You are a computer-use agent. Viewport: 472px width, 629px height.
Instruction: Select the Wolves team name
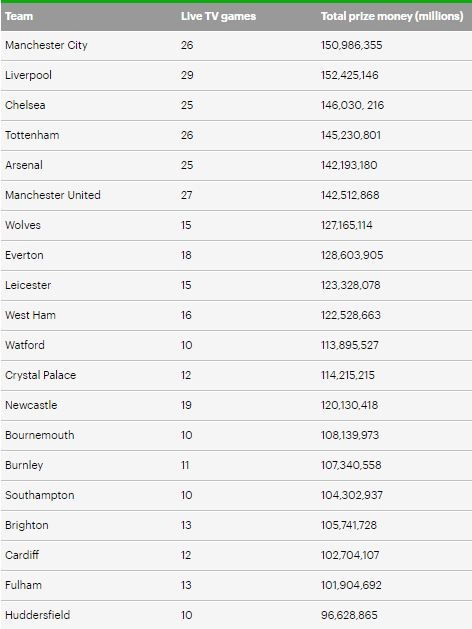coord(23,225)
